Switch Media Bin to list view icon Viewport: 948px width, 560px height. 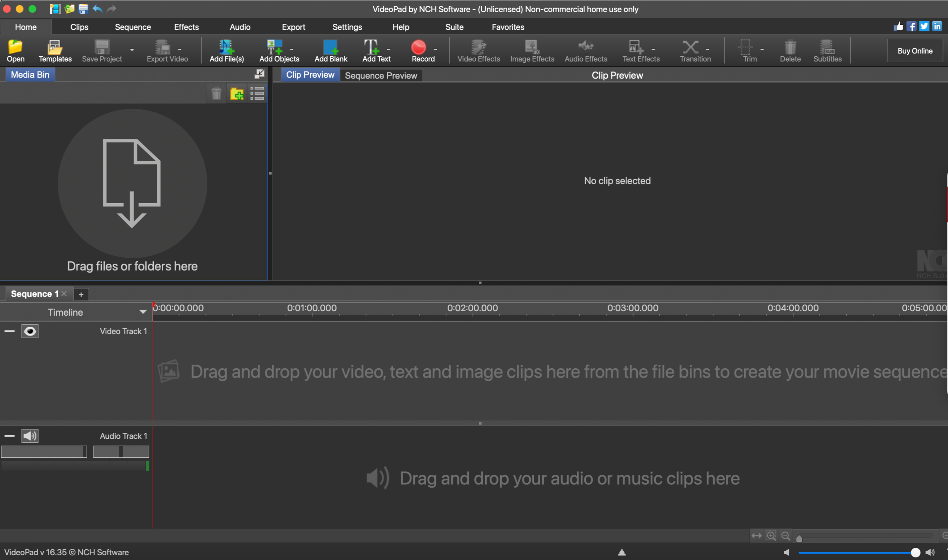(257, 94)
